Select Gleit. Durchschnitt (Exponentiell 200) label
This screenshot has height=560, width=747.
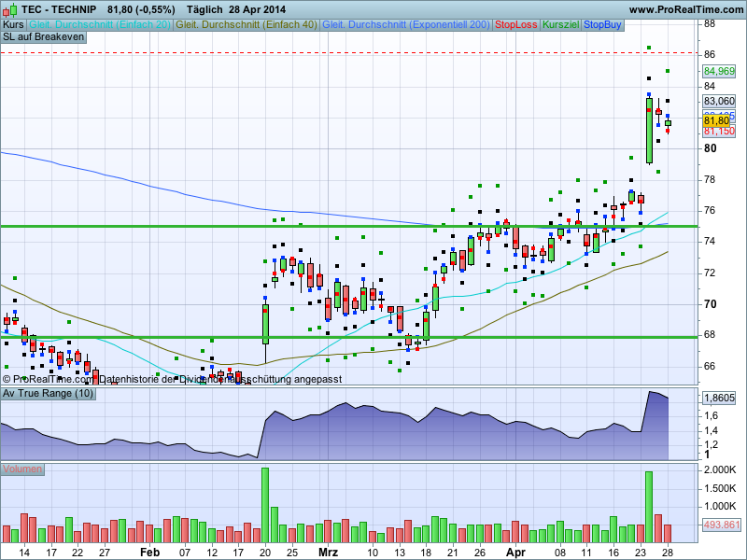click(x=406, y=25)
